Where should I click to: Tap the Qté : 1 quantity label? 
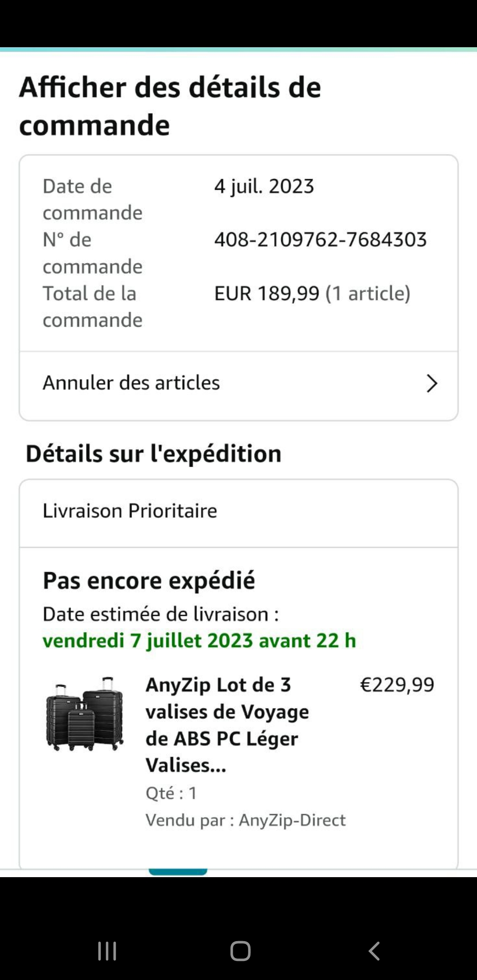click(x=171, y=793)
